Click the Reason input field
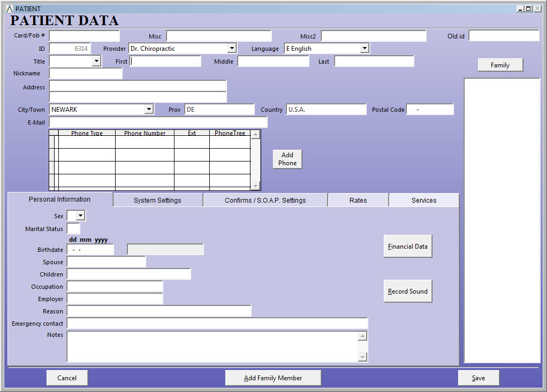 click(x=159, y=311)
